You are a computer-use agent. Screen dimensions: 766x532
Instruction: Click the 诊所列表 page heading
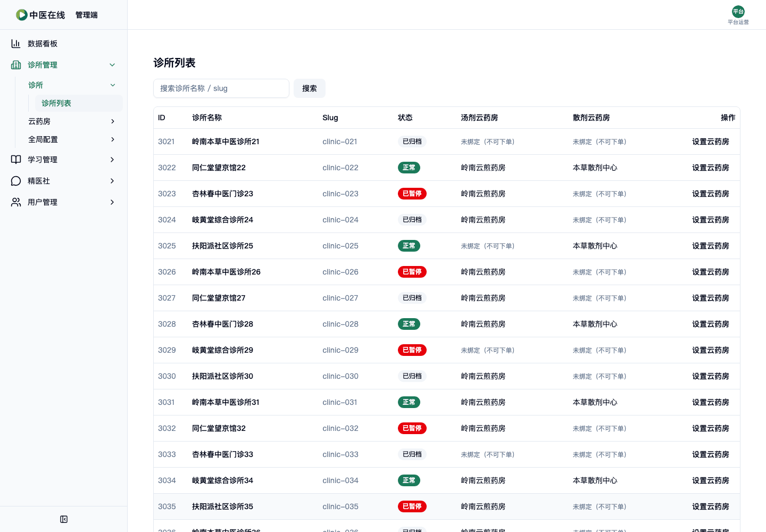[x=174, y=63]
